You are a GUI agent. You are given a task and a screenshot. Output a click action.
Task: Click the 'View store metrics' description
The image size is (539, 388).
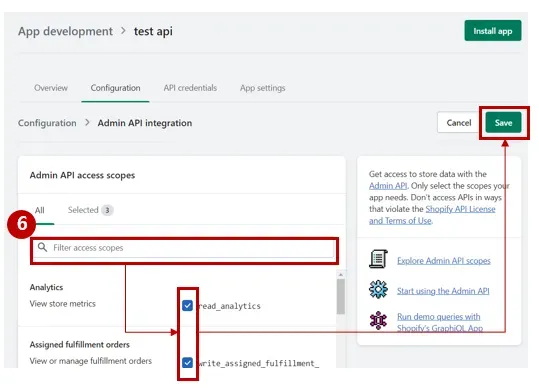point(63,304)
